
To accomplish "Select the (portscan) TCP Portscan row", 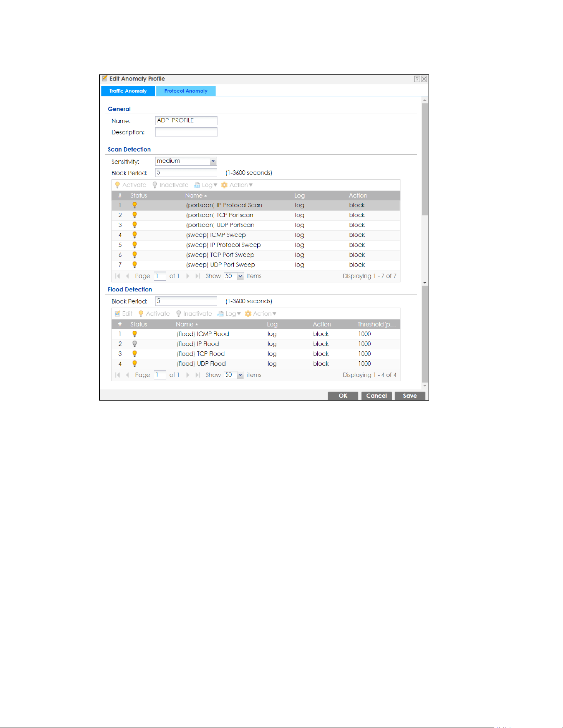I will tap(256, 215).
